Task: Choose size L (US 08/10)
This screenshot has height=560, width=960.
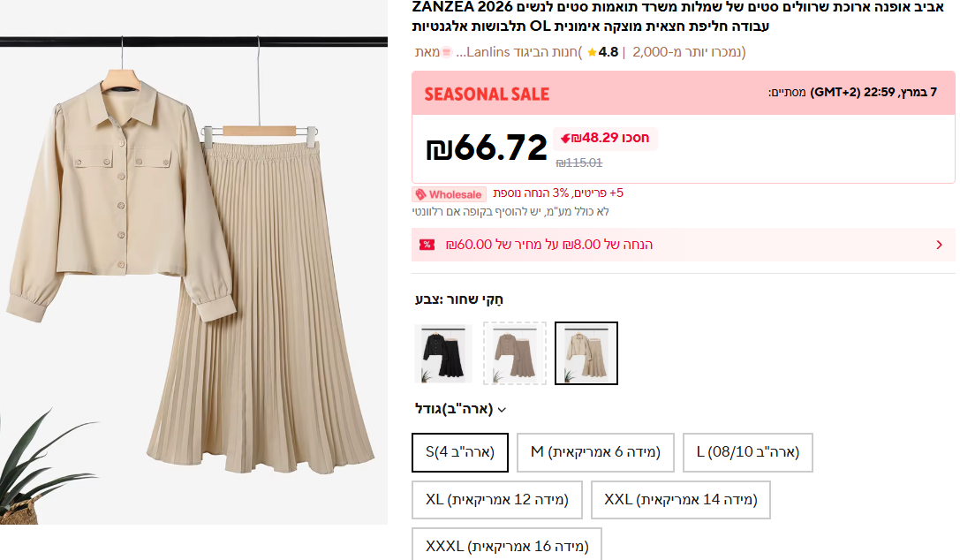Action: click(747, 452)
